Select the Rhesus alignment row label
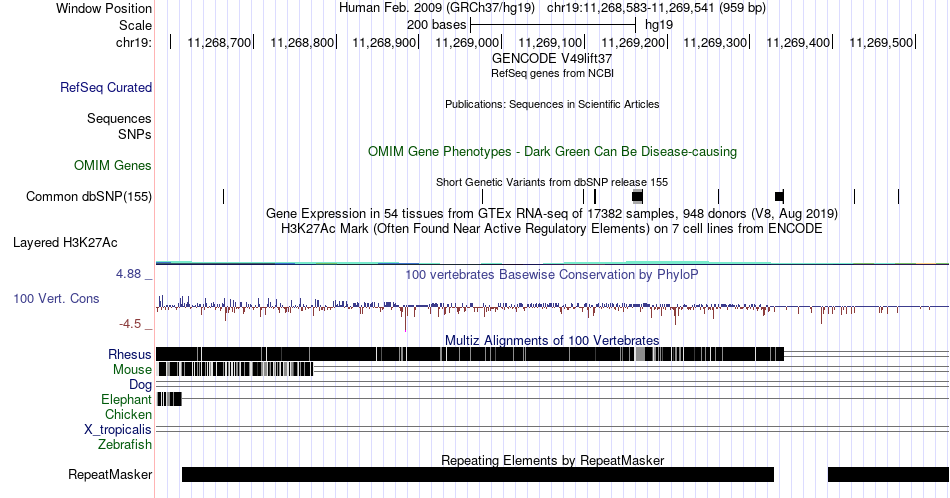Screen dimensions: 950x498 [130, 354]
